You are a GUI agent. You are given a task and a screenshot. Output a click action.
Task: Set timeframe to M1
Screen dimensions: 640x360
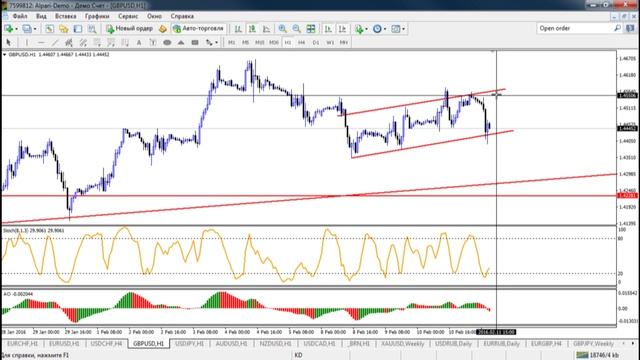click(231, 42)
